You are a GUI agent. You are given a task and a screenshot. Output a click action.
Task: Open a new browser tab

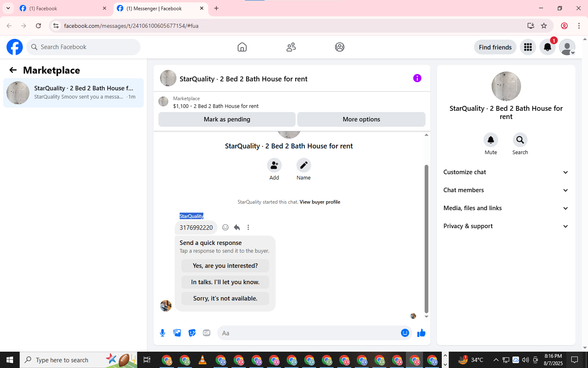click(216, 8)
